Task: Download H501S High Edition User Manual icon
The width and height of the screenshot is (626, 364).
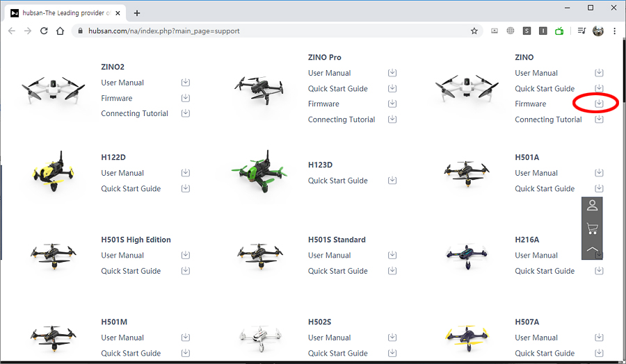Action: click(186, 255)
